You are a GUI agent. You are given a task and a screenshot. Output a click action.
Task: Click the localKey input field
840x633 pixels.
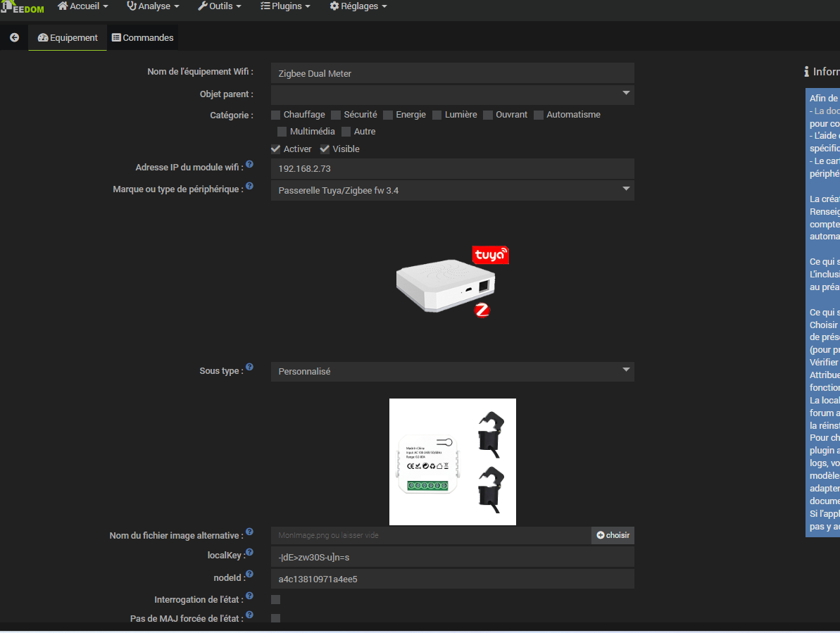[x=453, y=557]
